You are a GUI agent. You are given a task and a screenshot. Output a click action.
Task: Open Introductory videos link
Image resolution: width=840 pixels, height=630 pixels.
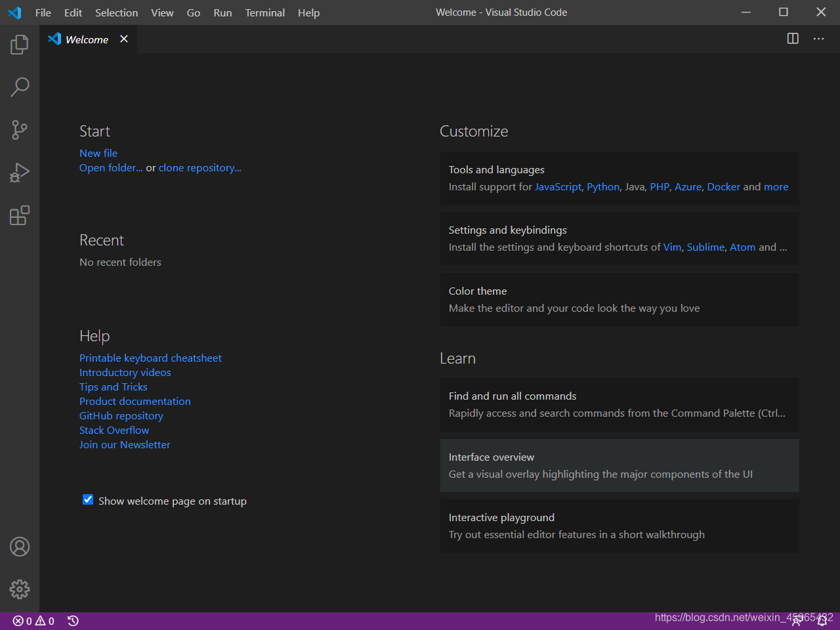coord(125,372)
